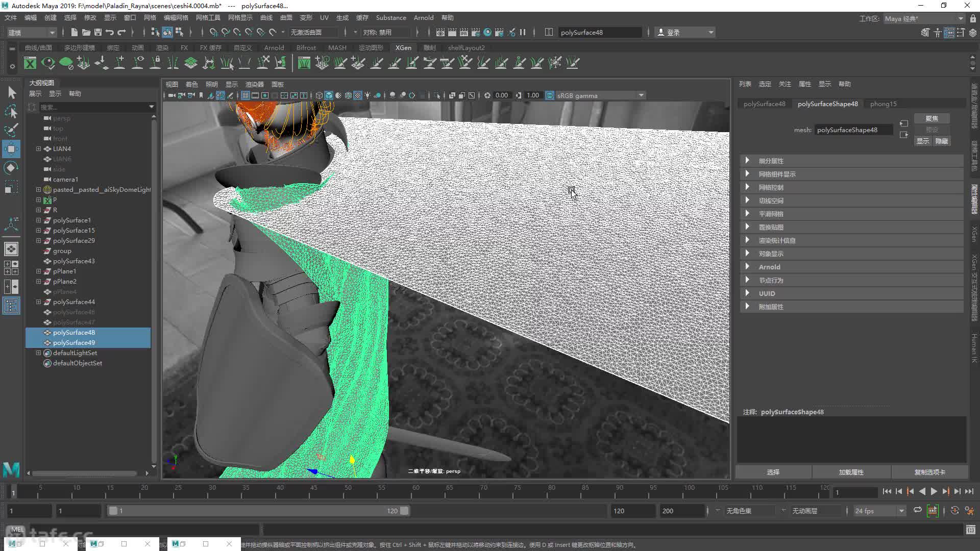Toggle viewport textured display icon

coord(358,95)
